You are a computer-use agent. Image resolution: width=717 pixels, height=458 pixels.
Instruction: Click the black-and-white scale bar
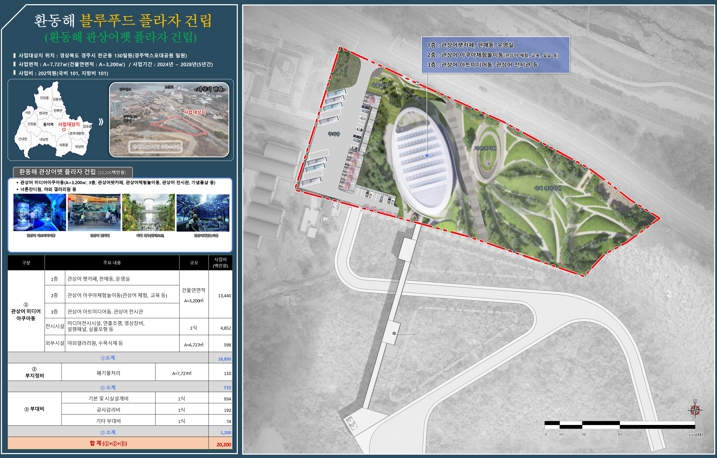pyautogui.click(x=620, y=424)
